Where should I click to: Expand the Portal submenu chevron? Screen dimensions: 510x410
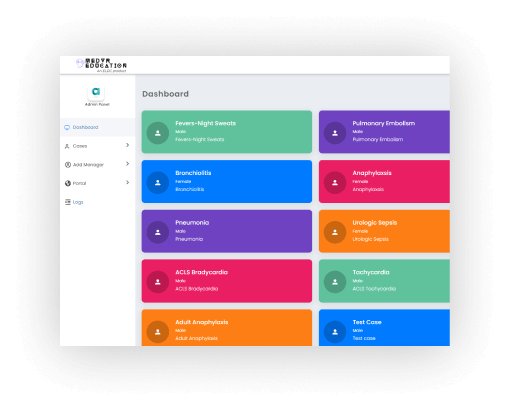pos(127,182)
